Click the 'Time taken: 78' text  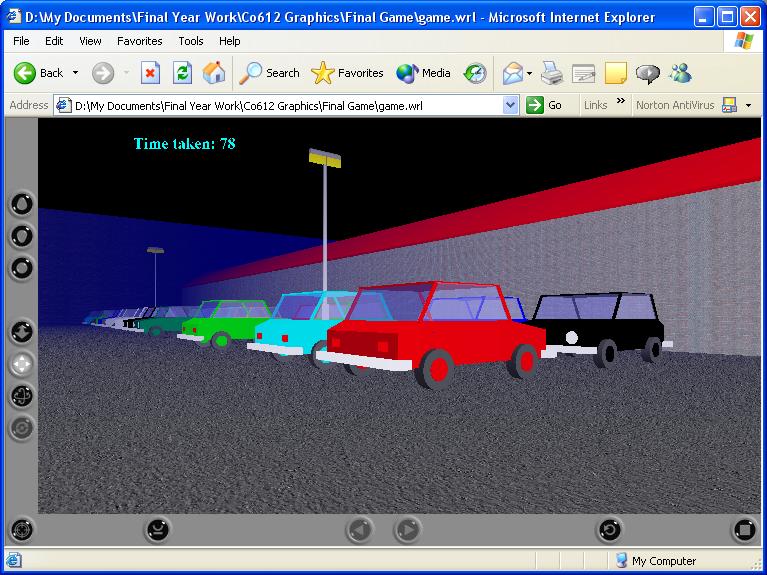[x=184, y=143]
